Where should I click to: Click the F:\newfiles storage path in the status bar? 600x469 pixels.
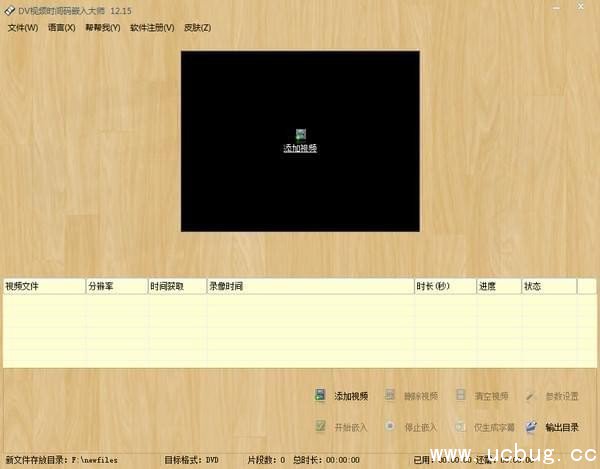coord(95,460)
